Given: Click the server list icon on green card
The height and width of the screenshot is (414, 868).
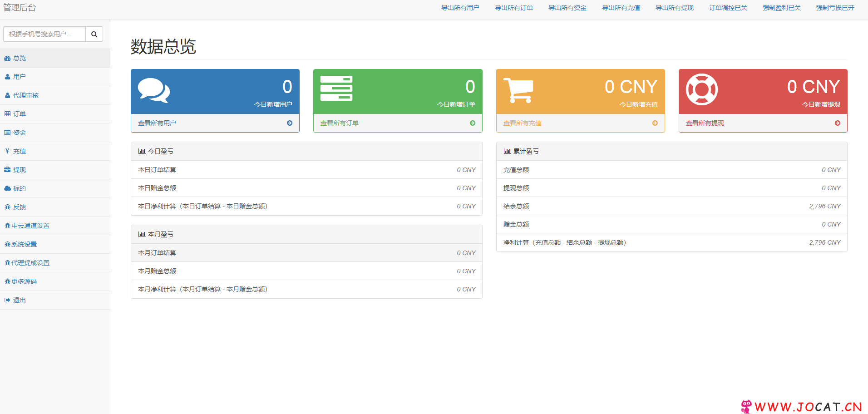Looking at the screenshot, I should [336, 89].
